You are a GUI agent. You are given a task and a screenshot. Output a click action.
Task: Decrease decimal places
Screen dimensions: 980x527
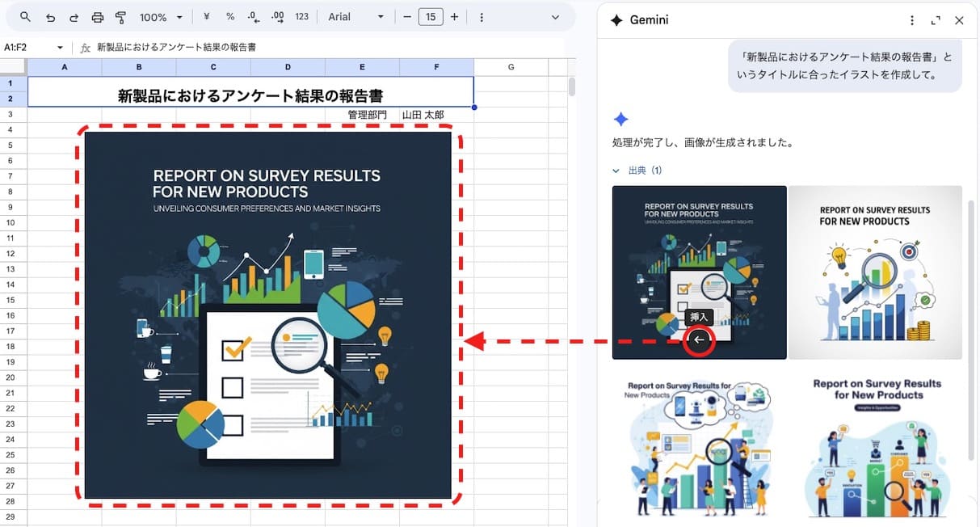(x=254, y=17)
